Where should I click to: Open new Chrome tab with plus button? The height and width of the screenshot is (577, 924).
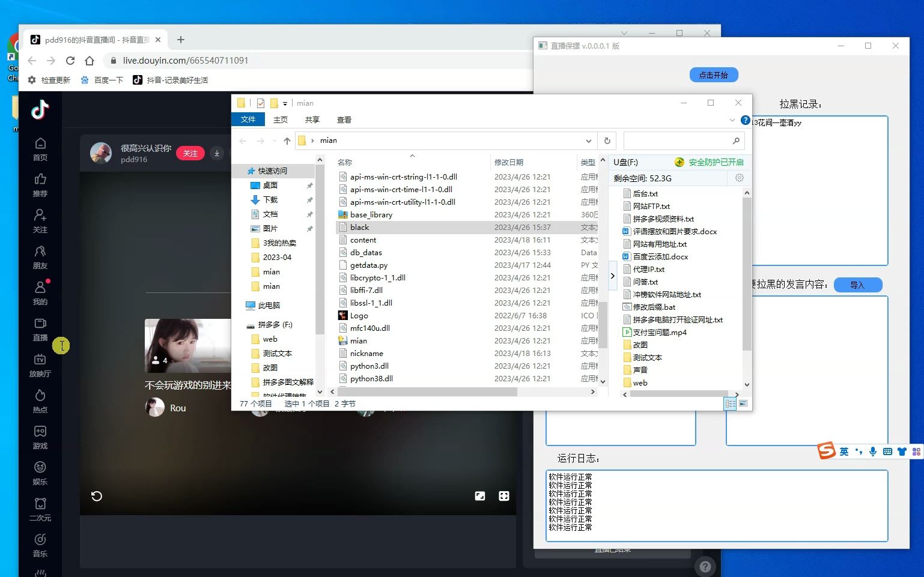pos(181,40)
